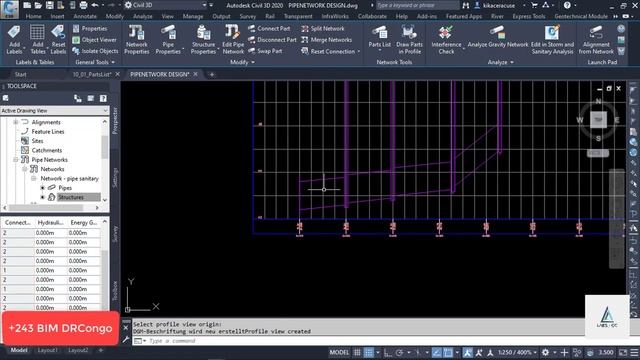Add a new drawing tab
The width and height of the screenshot is (640, 360).
pos(211,74)
